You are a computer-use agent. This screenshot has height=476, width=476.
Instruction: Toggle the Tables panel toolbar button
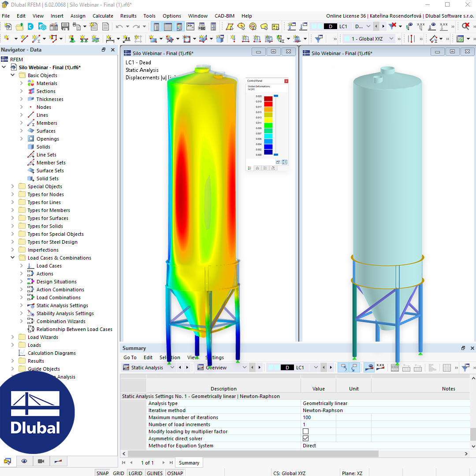click(168, 27)
